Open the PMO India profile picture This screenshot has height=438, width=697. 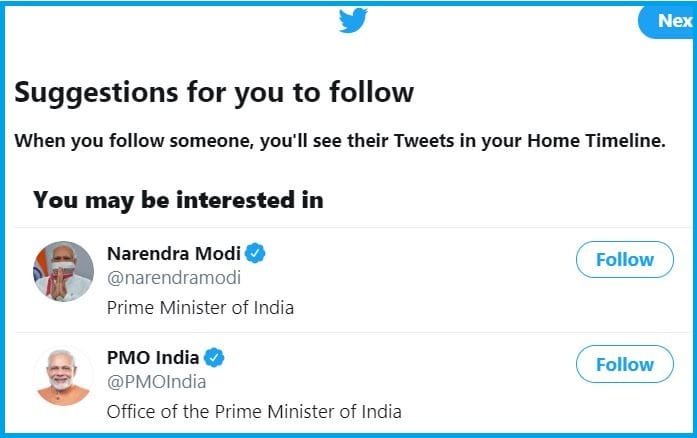pos(63,376)
